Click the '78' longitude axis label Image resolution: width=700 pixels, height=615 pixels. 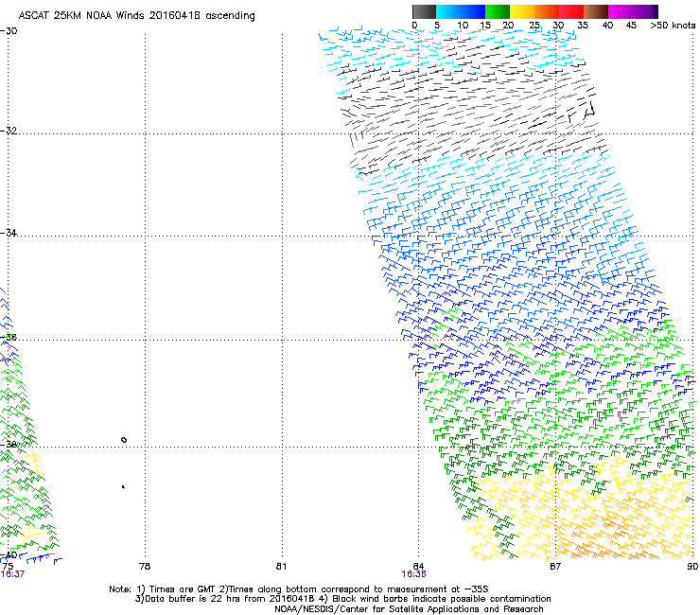coord(144,567)
